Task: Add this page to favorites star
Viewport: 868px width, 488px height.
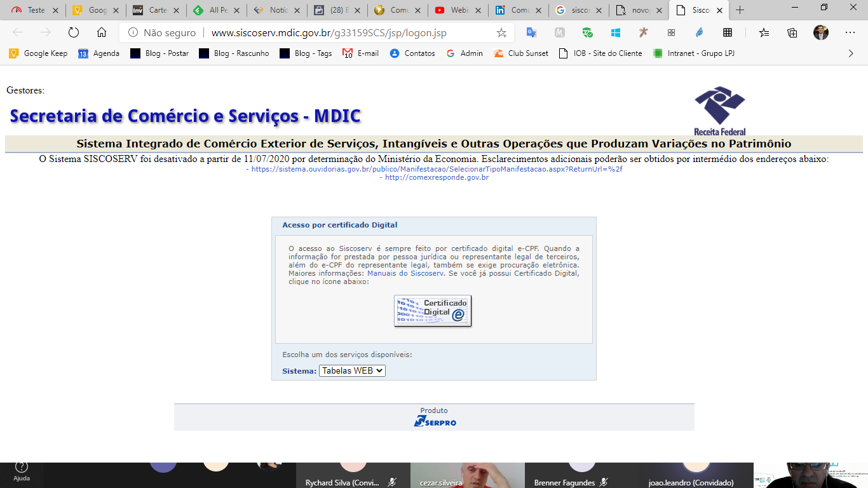Action: point(501,33)
